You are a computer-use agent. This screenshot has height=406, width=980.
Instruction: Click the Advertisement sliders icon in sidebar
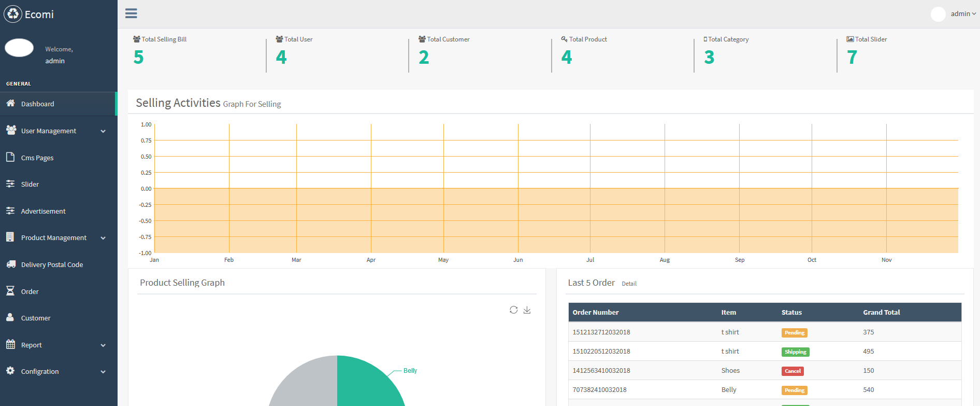pyautogui.click(x=10, y=211)
